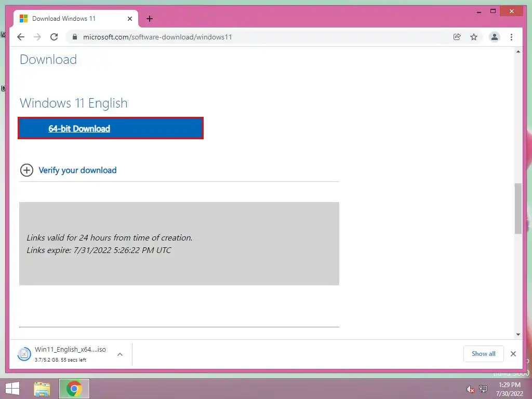View site lock security info
This screenshot has height=399, width=532.
click(75, 37)
